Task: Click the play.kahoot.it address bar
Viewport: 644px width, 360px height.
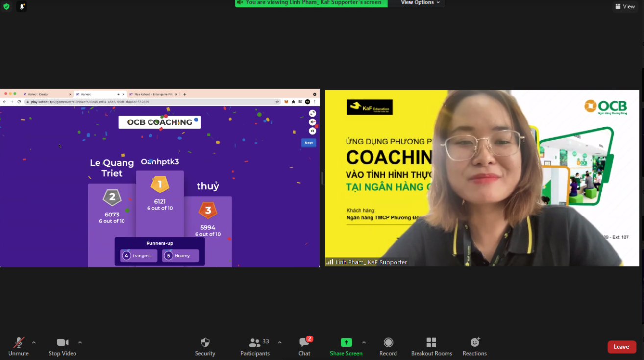Action: click(152, 102)
